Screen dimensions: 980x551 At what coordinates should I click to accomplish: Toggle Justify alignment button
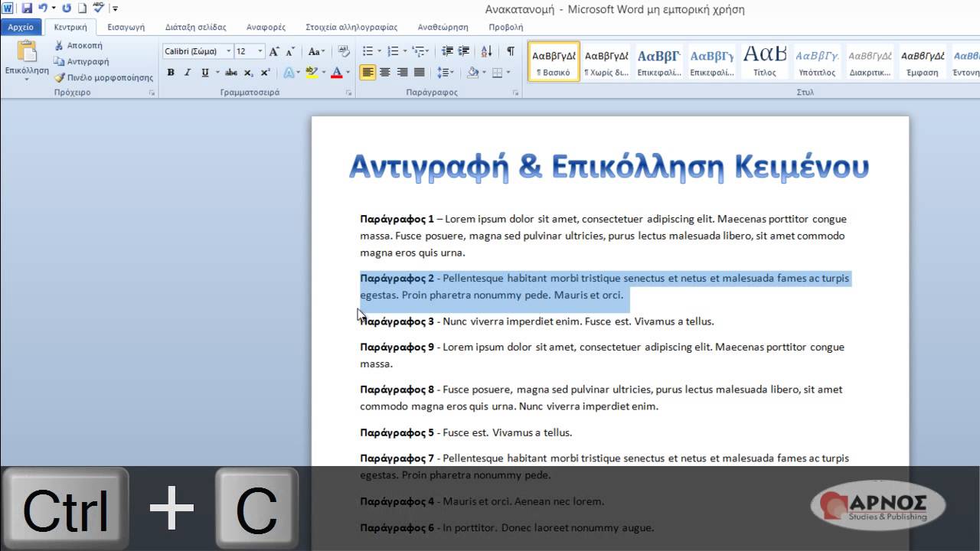(419, 73)
